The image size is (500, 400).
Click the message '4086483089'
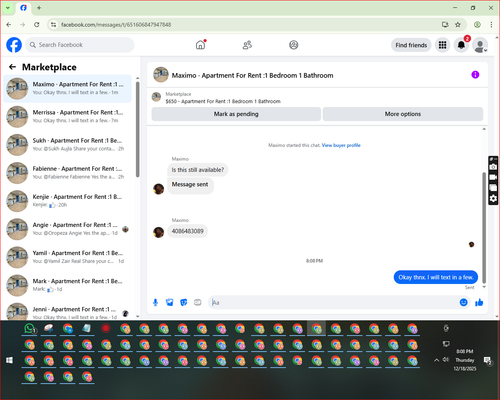(x=188, y=231)
